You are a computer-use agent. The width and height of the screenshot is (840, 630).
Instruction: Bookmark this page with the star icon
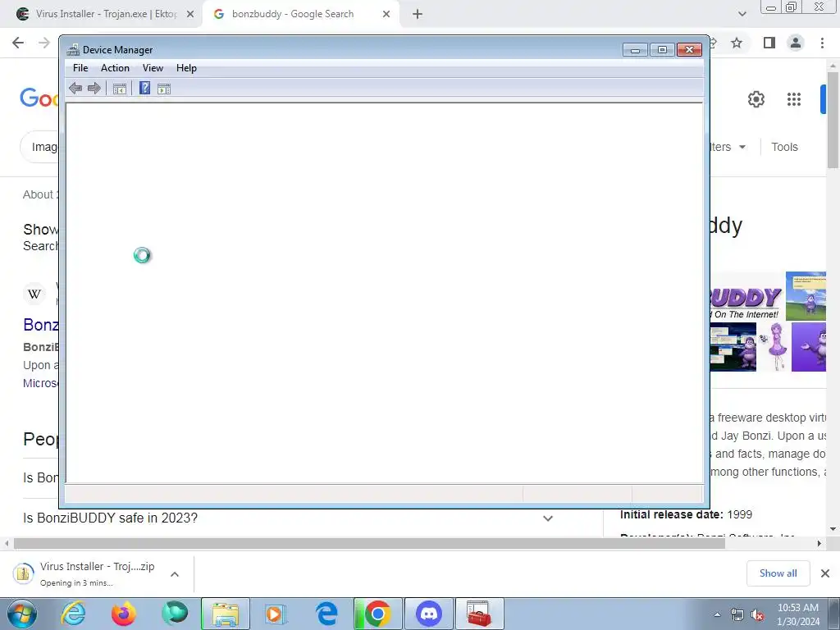(737, 43)
